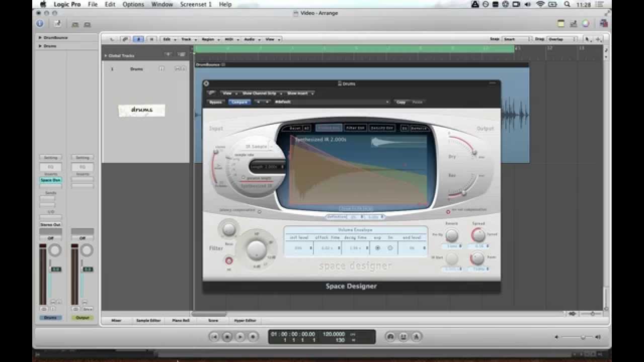Open the Lists icon in top toolbar
The height and width of the screenshot is (362, 644).
coord(573,24)
